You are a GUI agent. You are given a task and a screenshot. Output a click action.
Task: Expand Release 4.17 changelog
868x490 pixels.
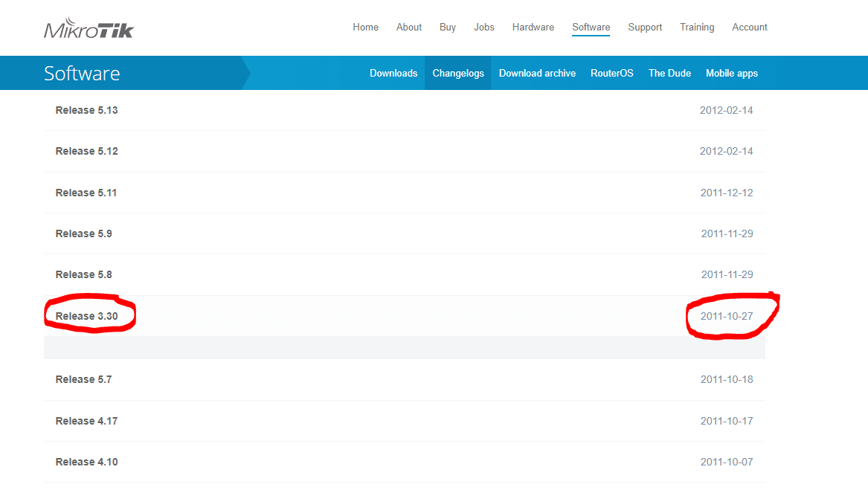[405, 421]
